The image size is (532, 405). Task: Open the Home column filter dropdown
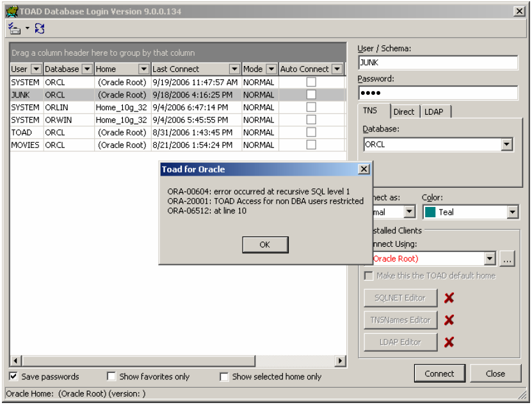click(144, 69)
